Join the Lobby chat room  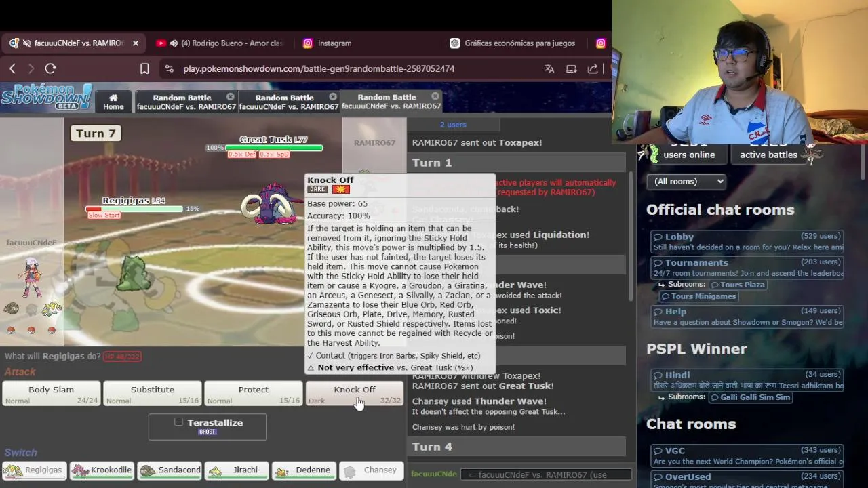[x=747, y=242]
